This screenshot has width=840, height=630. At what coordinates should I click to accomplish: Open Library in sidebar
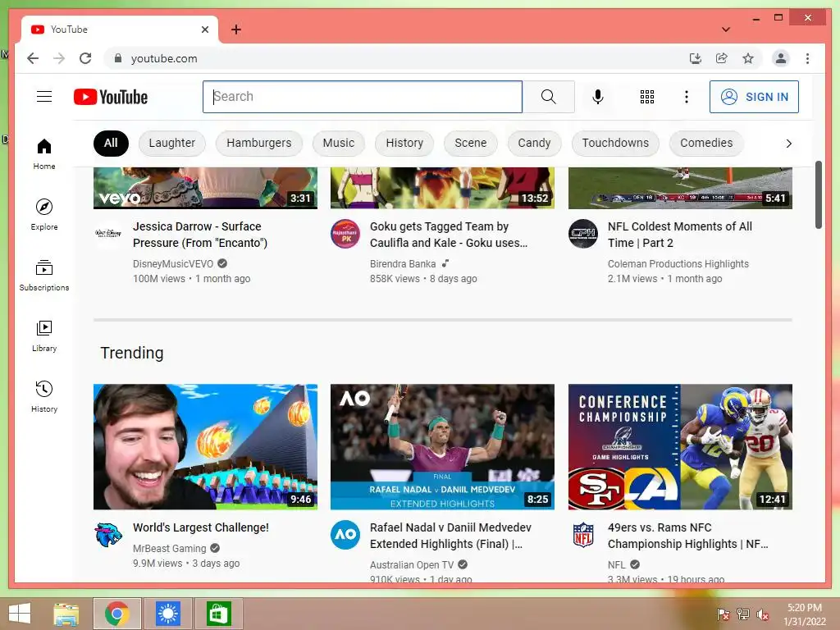(44, 336)
